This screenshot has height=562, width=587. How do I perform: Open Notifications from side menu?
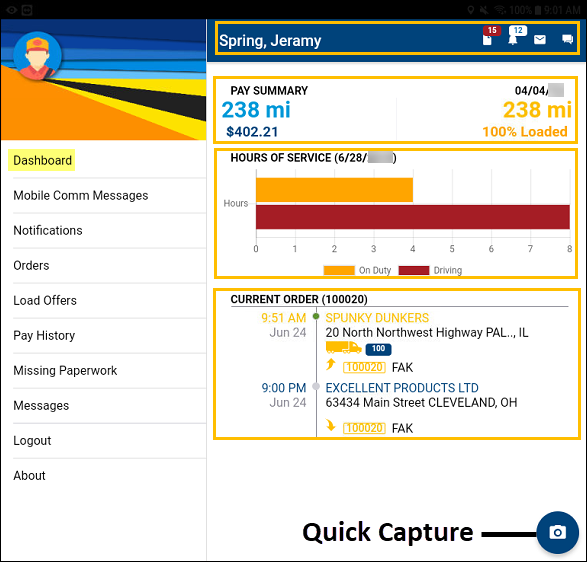coord(48,230)
